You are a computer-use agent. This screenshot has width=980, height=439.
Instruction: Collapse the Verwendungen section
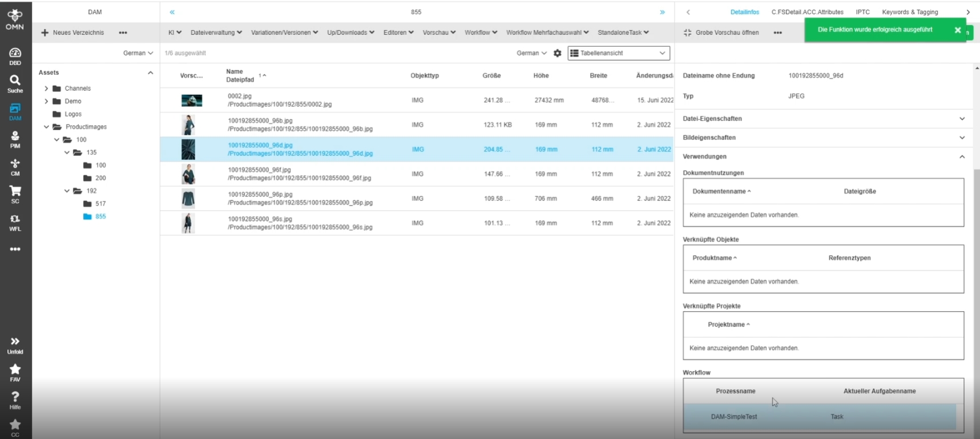coord(962,156)
